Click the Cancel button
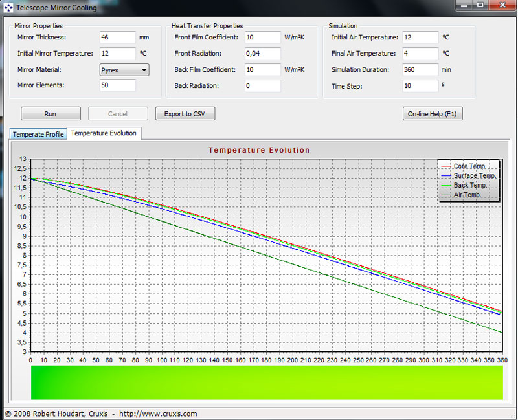This screenshot has height=420, width=518. 118,114
